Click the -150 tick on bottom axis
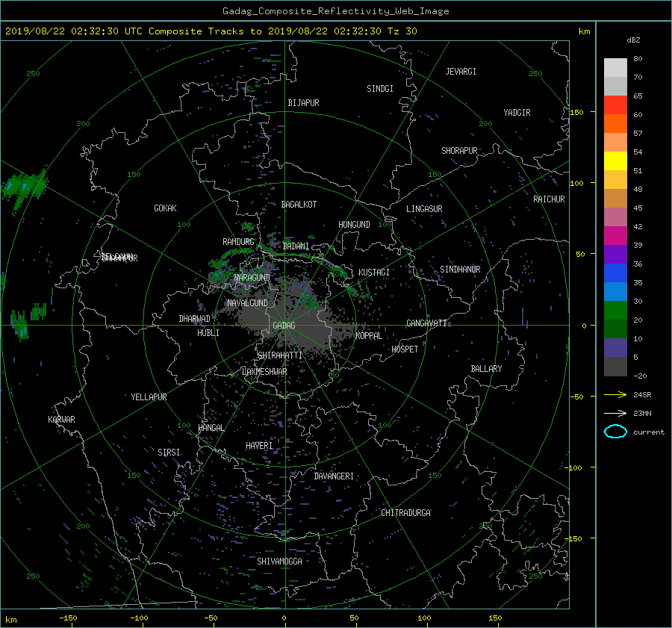The width and height of the screenshot is (672, 628). (68, 618)
